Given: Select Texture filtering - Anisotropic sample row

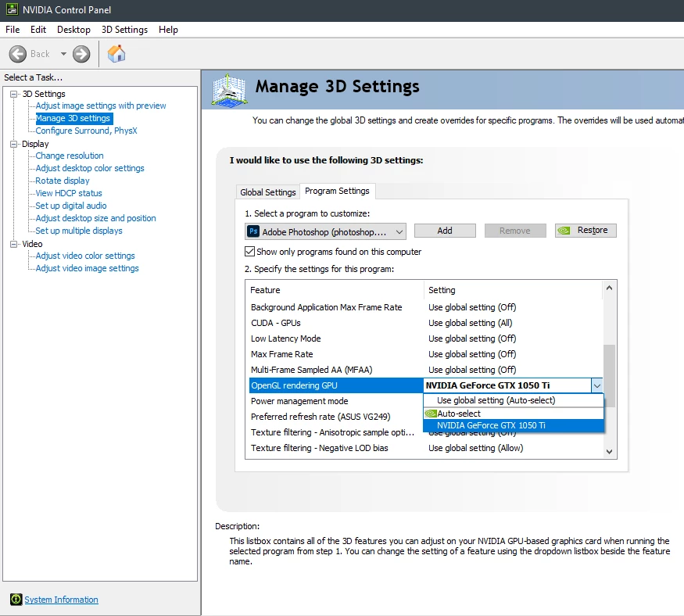Looking at the screenshot, I should coord(336,432).
